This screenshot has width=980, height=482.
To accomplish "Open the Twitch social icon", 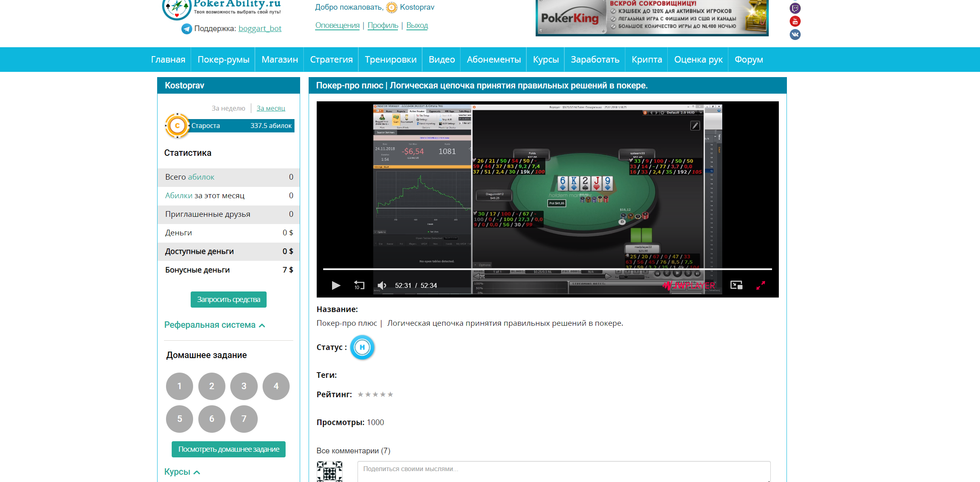I will [795, 8].
